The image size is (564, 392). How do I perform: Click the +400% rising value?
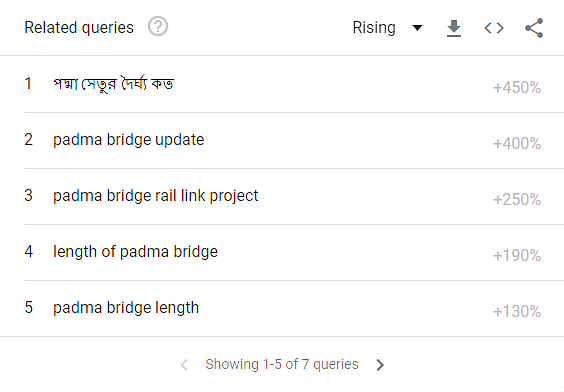(x=517, y=143)
